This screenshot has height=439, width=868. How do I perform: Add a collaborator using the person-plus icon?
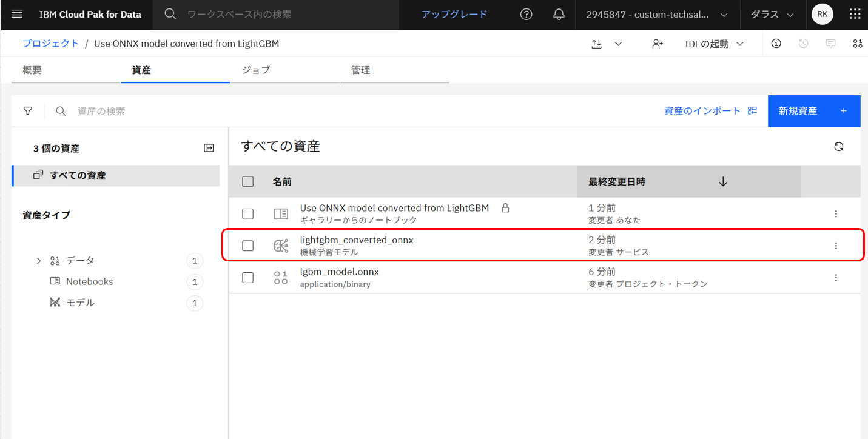coord(658,43)
